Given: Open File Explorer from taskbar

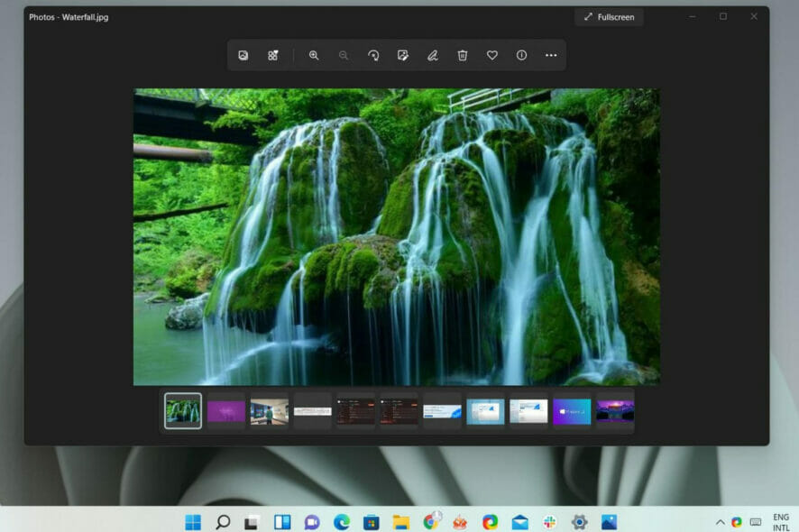Looking at the screenshot, I should (401, 522).
